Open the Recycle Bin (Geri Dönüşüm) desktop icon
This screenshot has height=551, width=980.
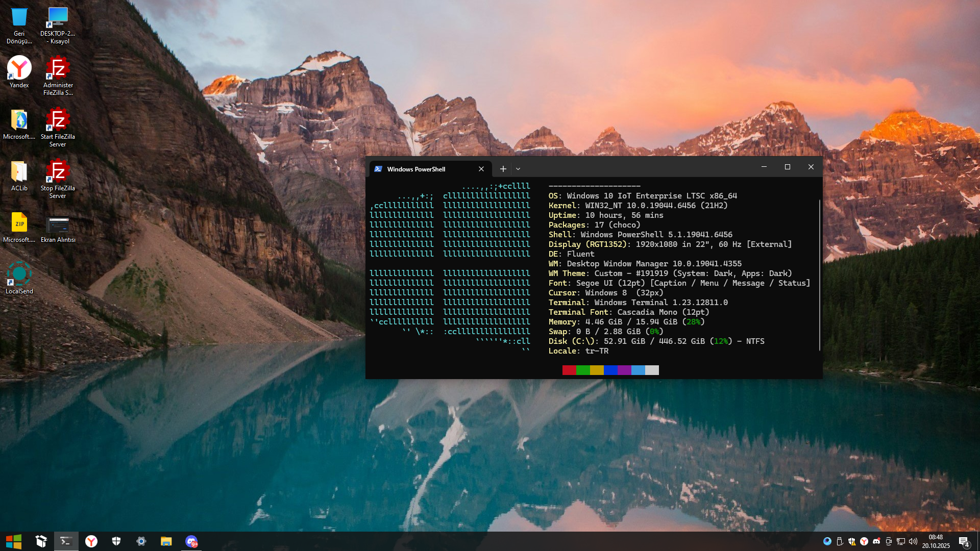19,25
